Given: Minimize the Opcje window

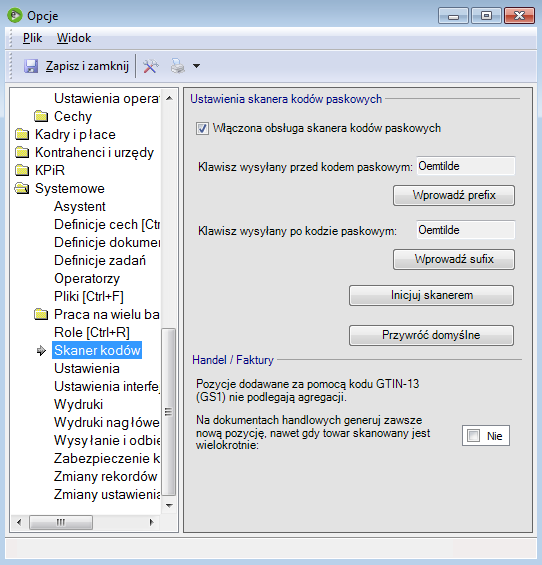Looking at the screenshot, I should pyautogui.click(x=453, y=16).
